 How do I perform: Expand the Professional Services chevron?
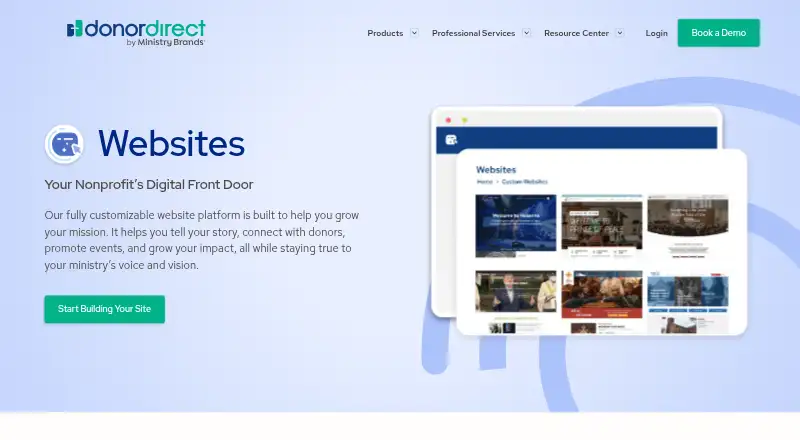tap(527, 33)
